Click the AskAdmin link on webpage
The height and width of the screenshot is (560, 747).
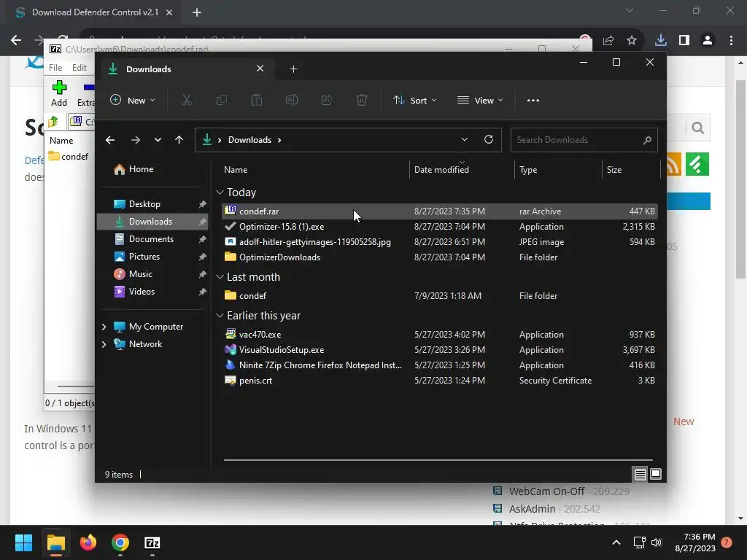point(532,509)
